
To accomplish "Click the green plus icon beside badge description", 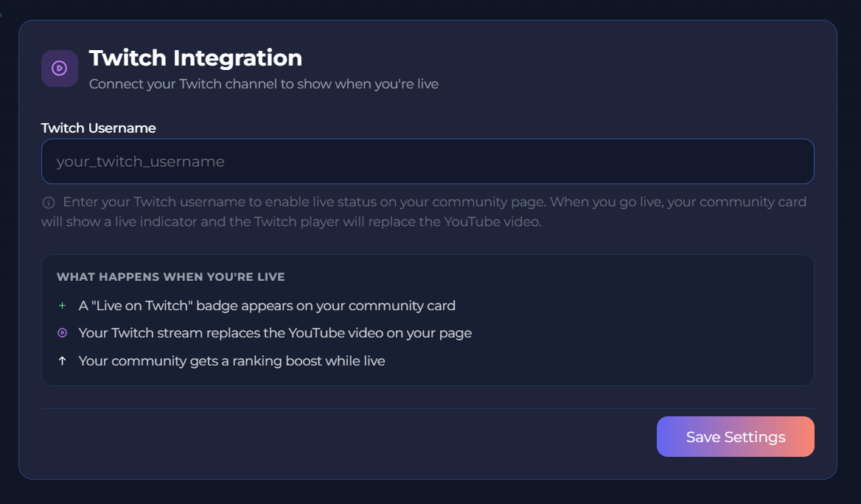I will (x=63, y=305).
